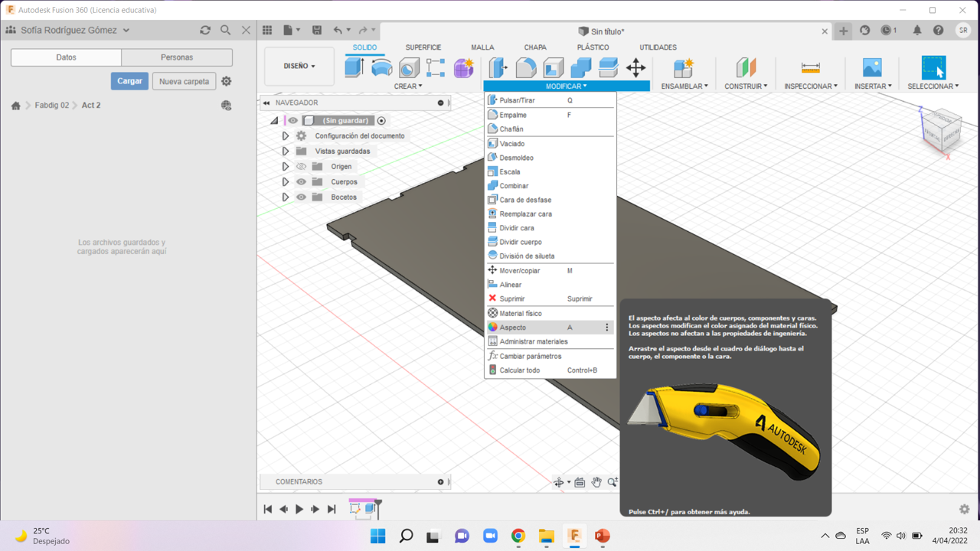Click the Ensamblar new component icon
980x551 pixels.
[682, 67]
